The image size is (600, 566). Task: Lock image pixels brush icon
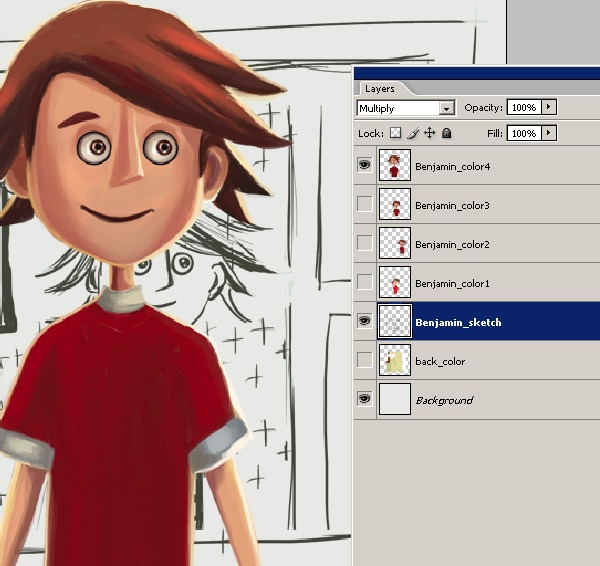[412, 133]
